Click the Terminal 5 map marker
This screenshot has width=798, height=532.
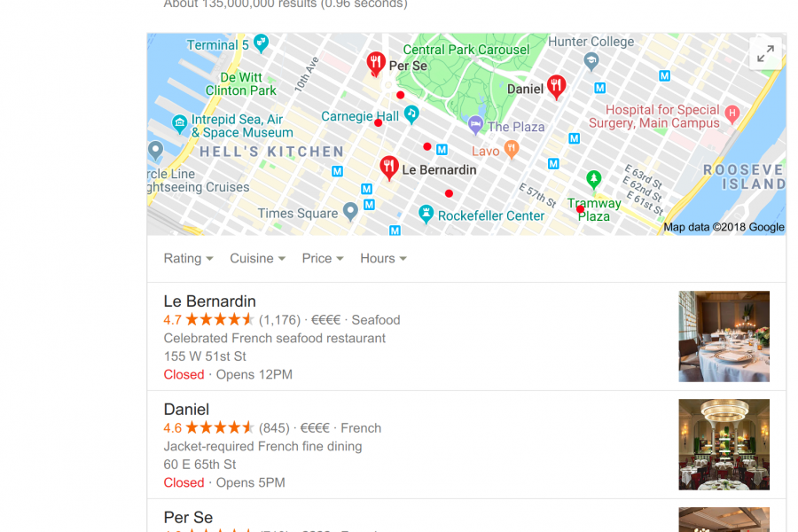pyautogui.click(x=261, y=43)
